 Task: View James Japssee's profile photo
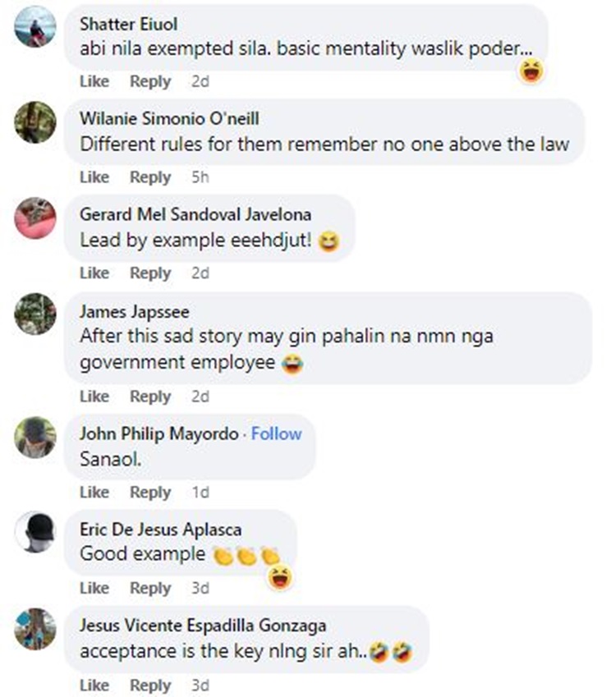coord(35,314)
